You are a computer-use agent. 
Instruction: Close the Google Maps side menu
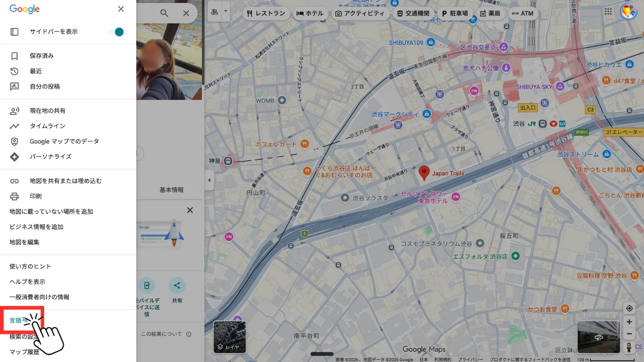(121, 9)
